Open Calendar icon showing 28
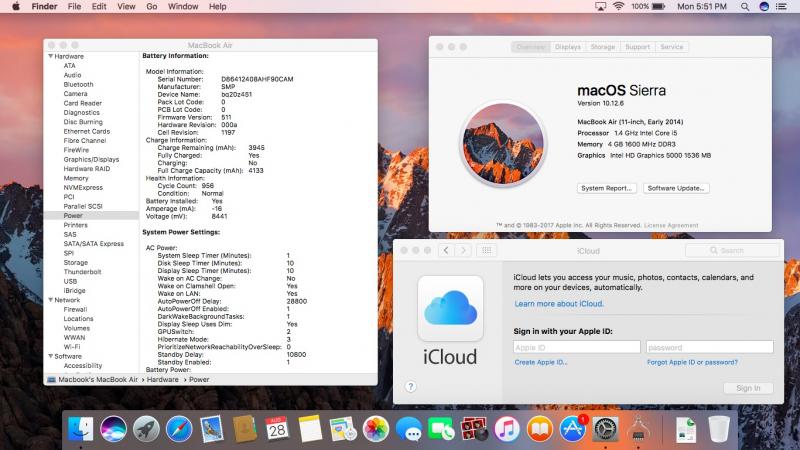Viewport: 800px width, 450px height. [277, 429]
